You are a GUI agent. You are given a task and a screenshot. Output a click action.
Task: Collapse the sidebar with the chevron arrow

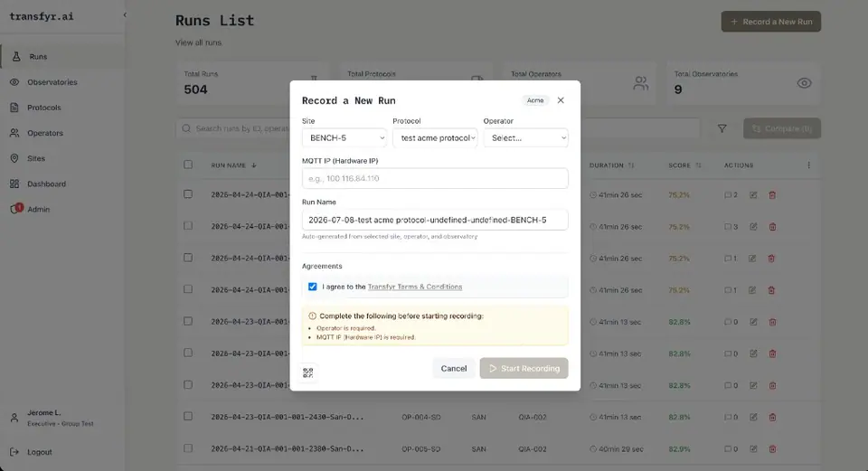coord(125,15)
